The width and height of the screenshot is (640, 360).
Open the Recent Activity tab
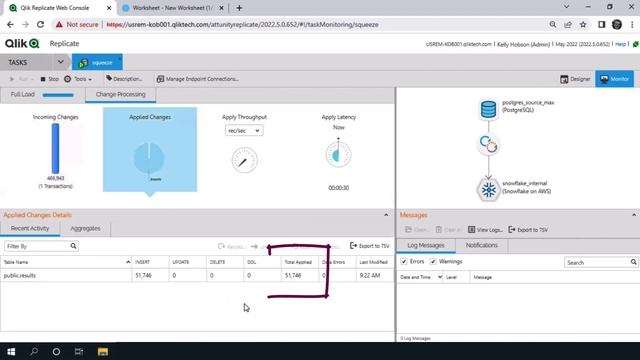coord(30,229)
